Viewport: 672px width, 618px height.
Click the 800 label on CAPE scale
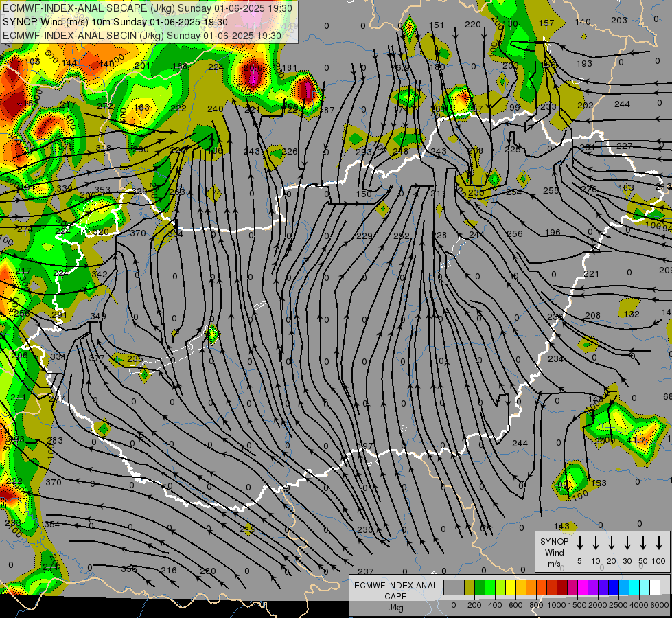point(536,605)
